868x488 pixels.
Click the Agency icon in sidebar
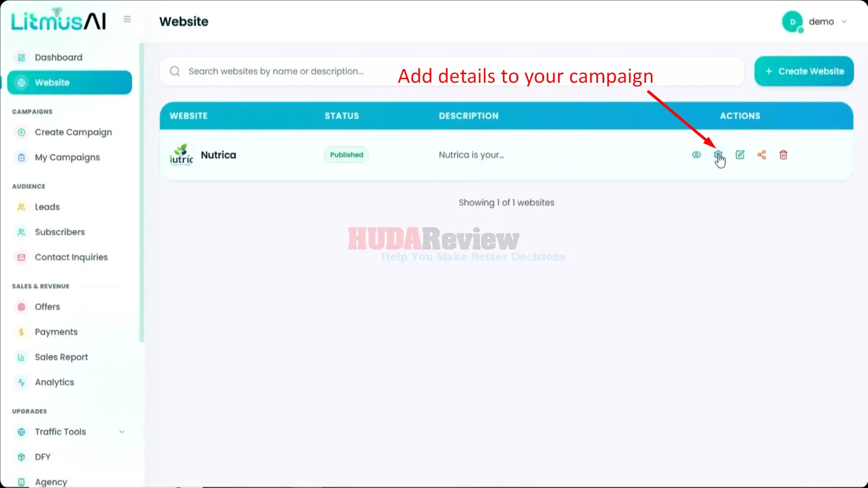21,482
